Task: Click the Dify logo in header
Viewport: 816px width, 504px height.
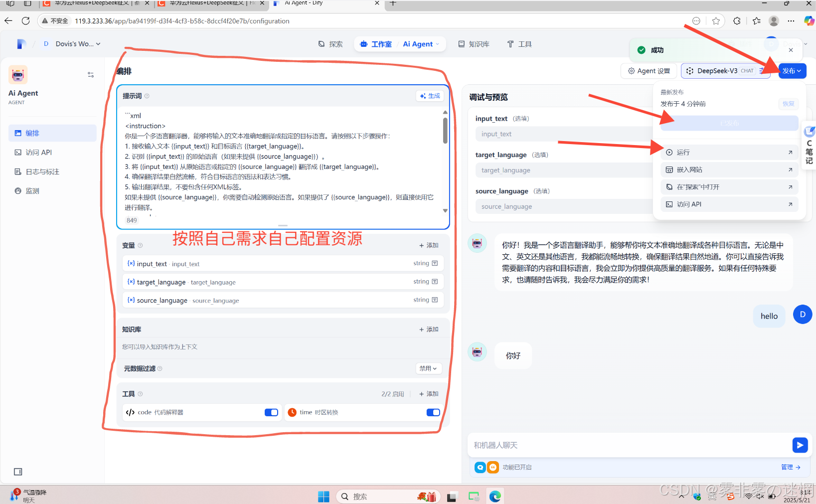Action: [21, 44]
